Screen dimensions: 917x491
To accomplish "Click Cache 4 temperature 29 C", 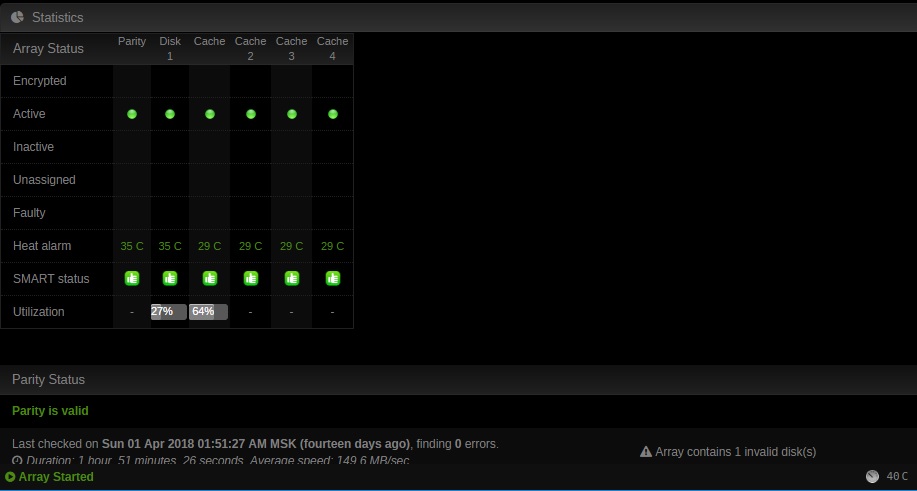I will pos(332,247).
